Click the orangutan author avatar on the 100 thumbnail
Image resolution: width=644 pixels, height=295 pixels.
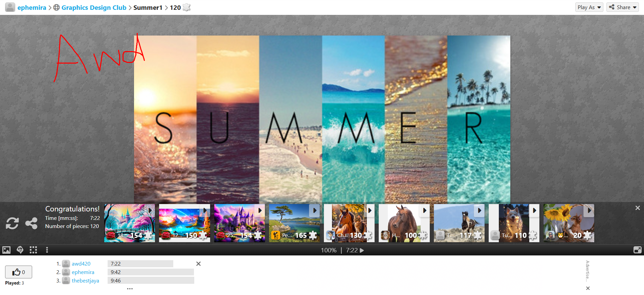click(x=385, y=235)
